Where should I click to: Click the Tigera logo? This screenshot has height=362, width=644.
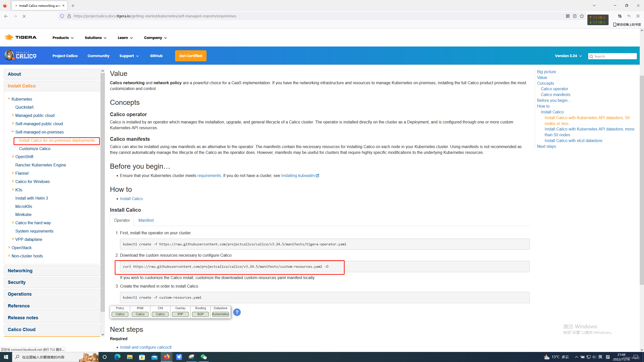(20, 37)
